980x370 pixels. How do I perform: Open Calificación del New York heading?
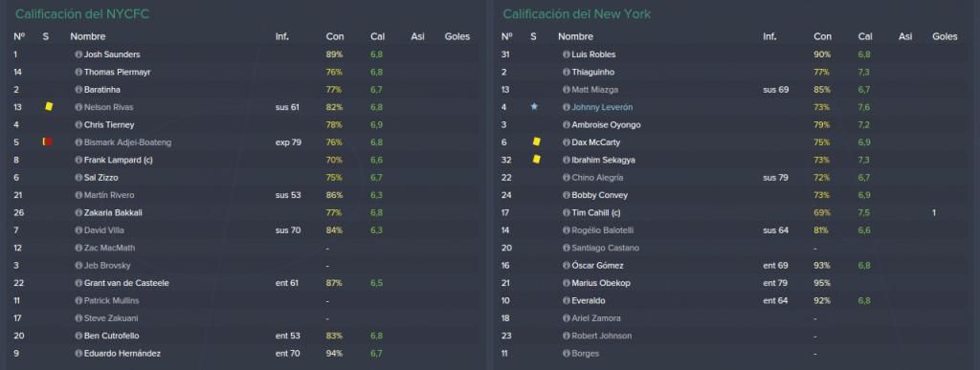tap(577, 13)
